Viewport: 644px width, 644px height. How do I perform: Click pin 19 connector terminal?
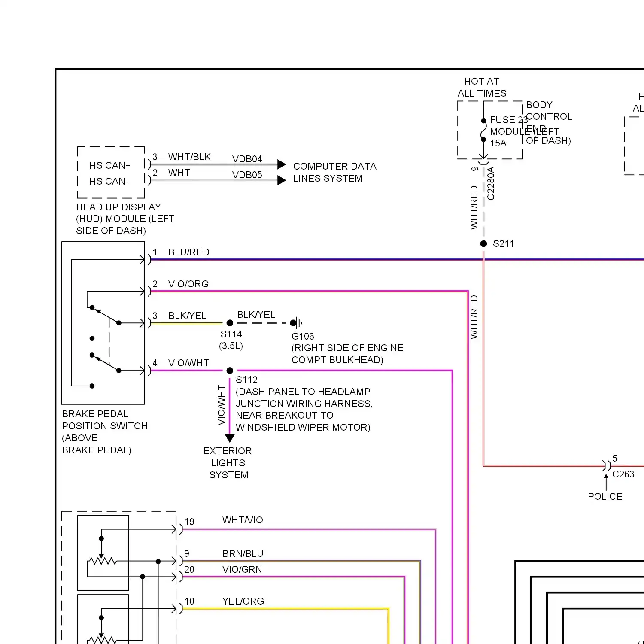177,529
